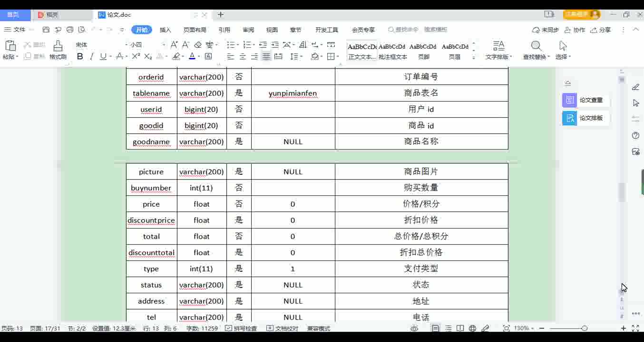Click the character border icon
The width and height of the screenshot is (644, 342).
pyautogui.click(x=208, y=57)
